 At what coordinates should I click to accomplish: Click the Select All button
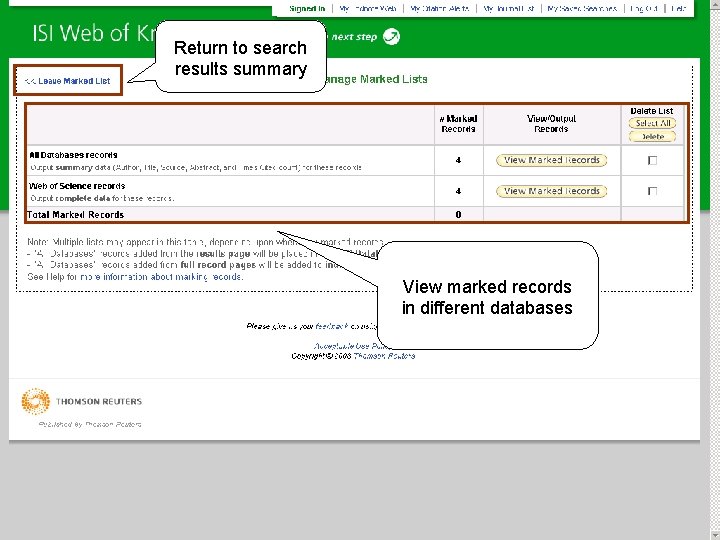coord(652,123)
